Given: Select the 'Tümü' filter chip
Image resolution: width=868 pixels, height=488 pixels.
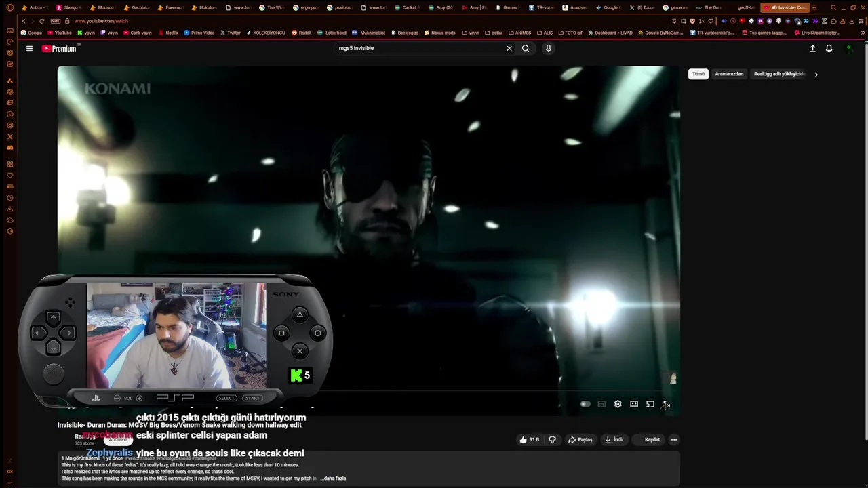Looking at the screenshot, I should pos(698,74).
